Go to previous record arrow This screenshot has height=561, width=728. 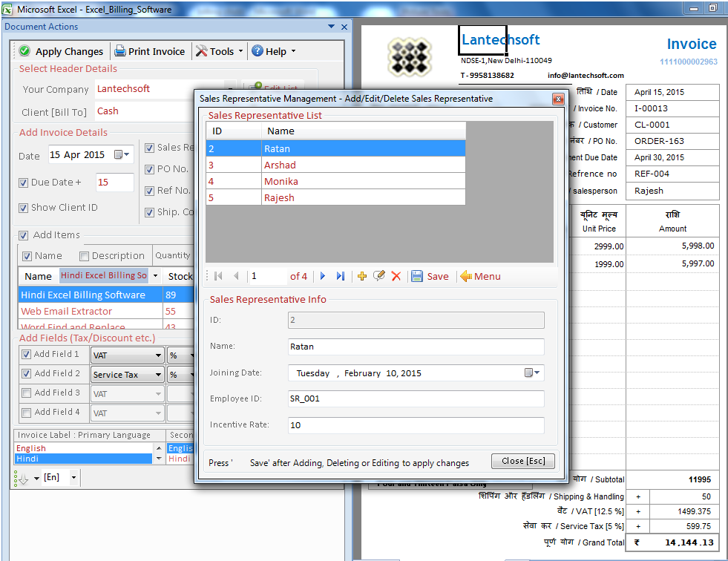pyautogui.click(x=236, y=276)
